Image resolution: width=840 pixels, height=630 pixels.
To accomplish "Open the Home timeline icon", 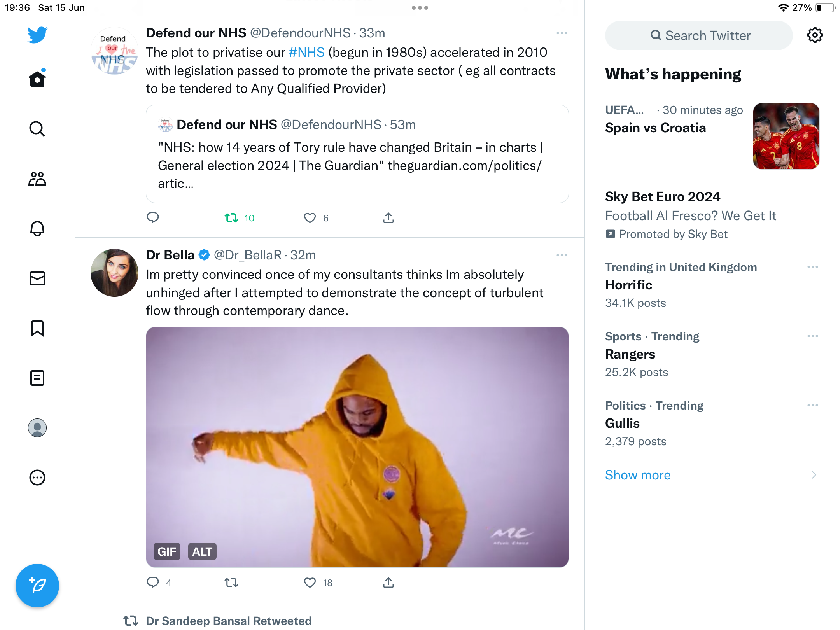I will click(x=37, y=79).
